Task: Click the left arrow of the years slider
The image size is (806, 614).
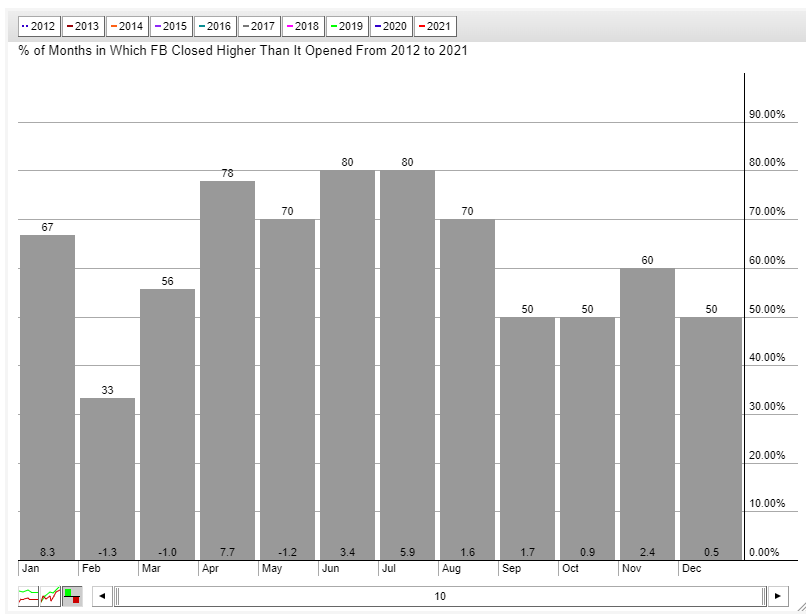Action: coord(102,596)
